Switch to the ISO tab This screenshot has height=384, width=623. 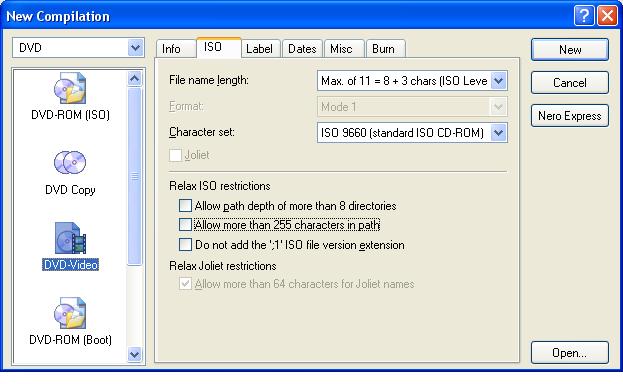pos(218,48)
